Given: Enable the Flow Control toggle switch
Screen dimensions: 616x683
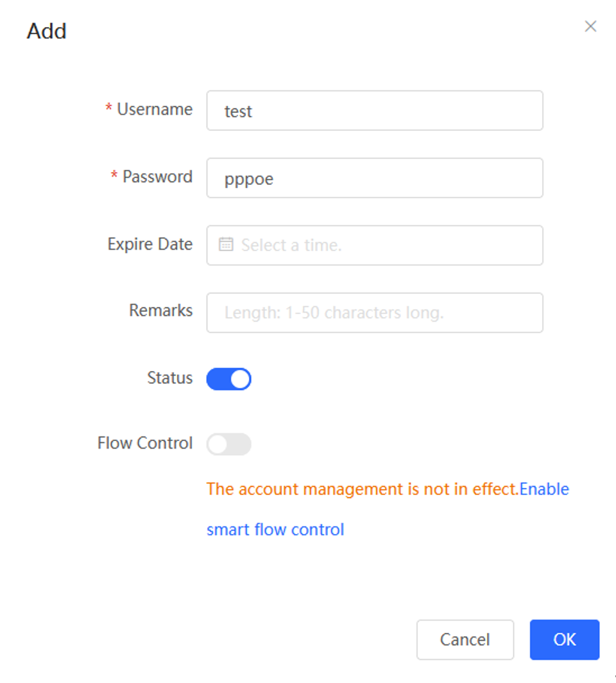Looking at the screenshot, I should click(229, 444).
